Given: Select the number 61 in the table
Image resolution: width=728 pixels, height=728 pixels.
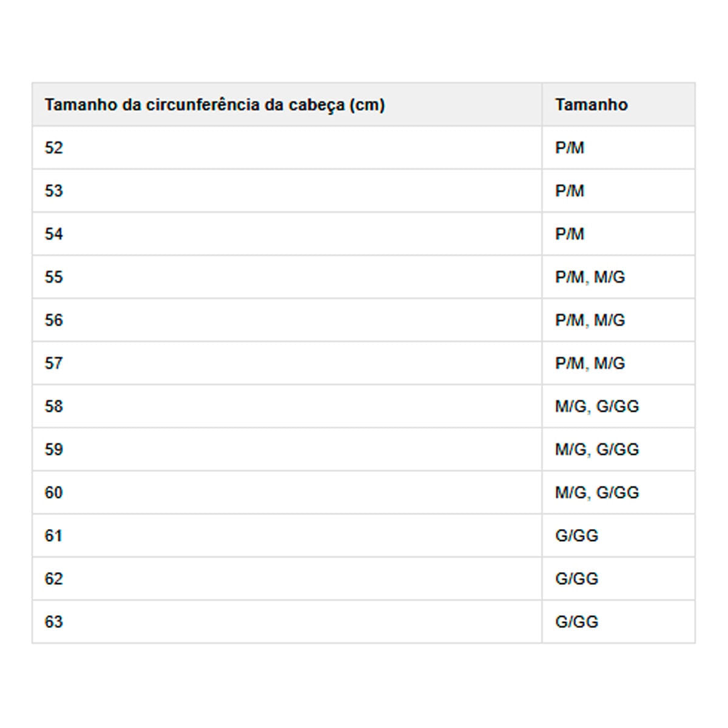Looking at the screenshot, I should pos(54,536).
